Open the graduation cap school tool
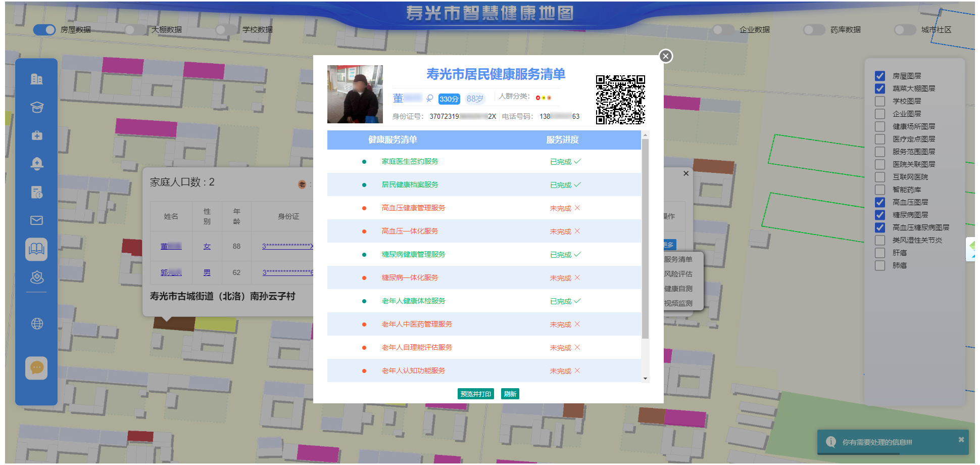 coord(36,107)
